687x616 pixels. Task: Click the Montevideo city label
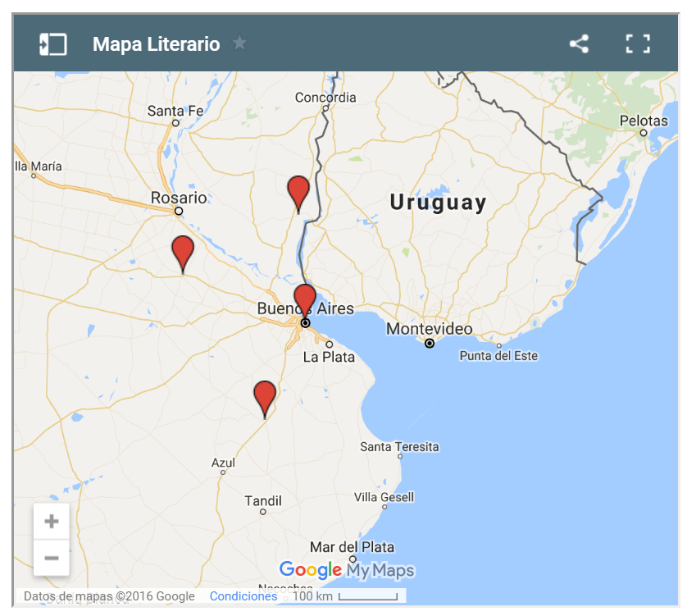[x=429, y=329]
